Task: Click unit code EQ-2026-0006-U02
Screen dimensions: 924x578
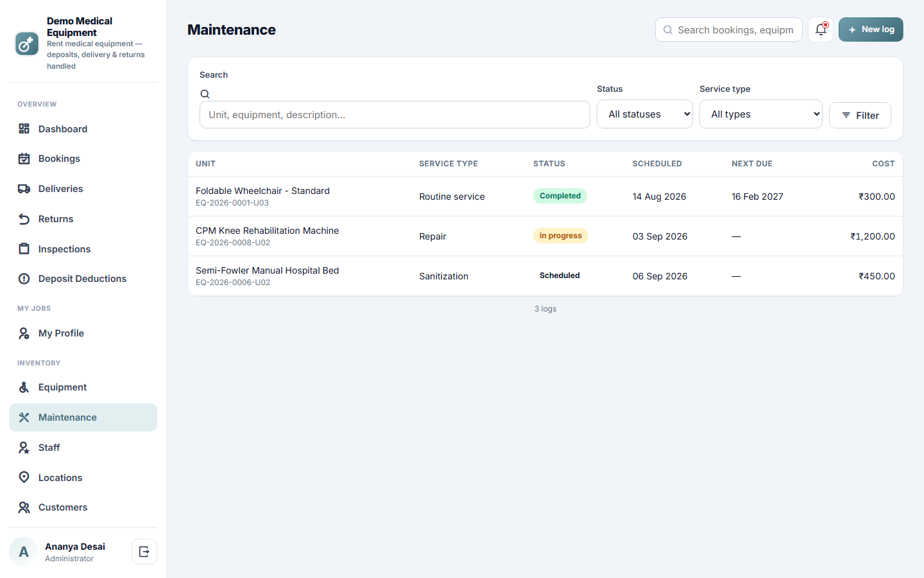Action: [x=233, y=283]
